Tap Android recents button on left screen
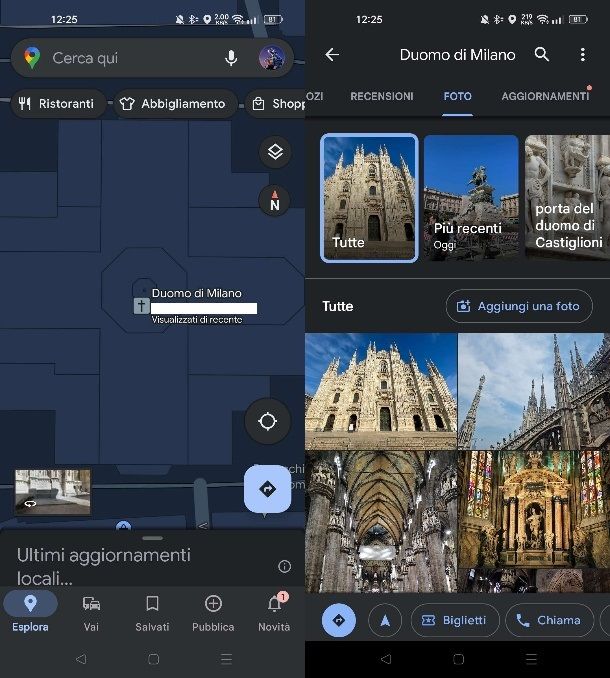This screenshot has height=678, width=610. [226, 659]
